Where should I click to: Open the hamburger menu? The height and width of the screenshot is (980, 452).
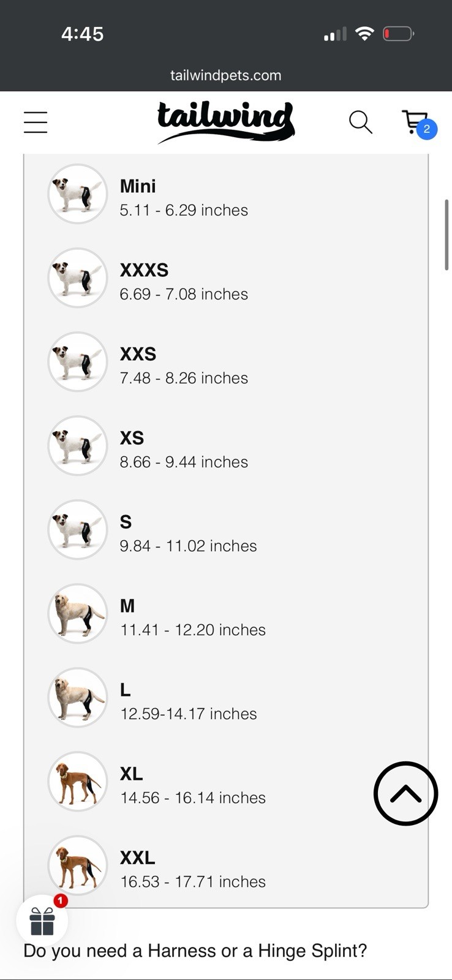tap(36, 122)
